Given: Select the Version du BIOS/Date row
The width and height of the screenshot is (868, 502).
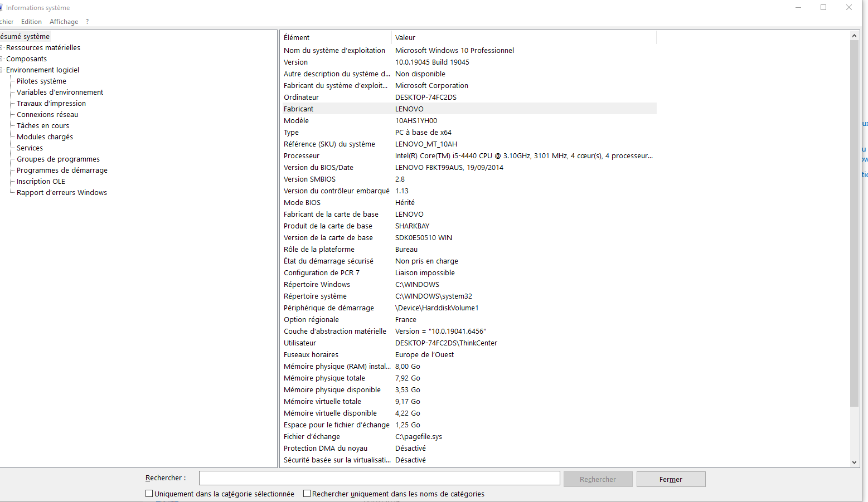Looking at the screenshot, I should (x=468, y=167).
